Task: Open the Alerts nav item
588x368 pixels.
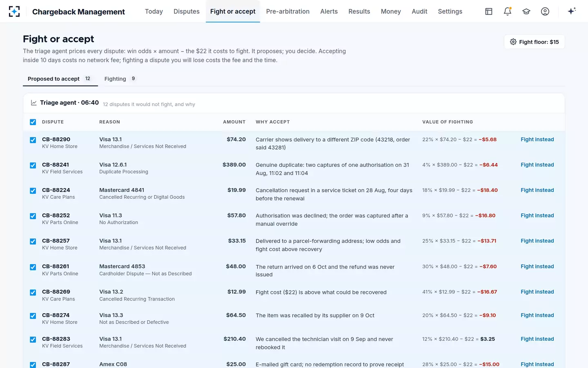Action: (x=329, y=11)
